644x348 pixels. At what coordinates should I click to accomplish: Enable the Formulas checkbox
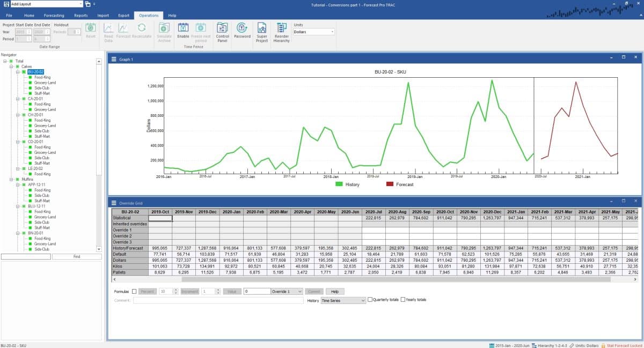134,291
